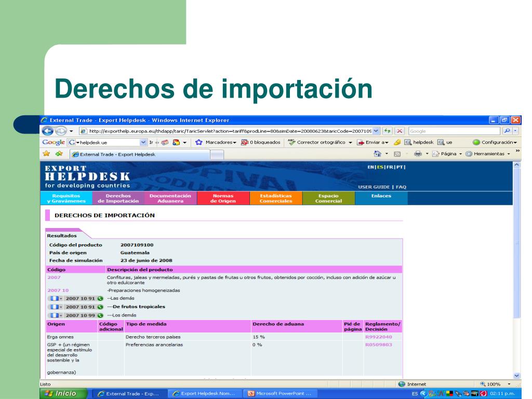Screen dimensions: 532x399
Task: Open regulation link R9922040
Action: 378,337
